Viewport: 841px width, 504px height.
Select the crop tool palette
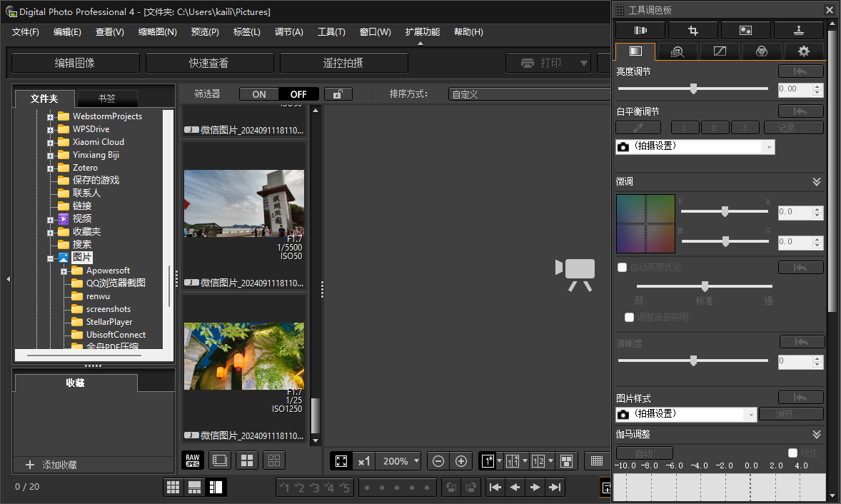(x=693, y=30)
